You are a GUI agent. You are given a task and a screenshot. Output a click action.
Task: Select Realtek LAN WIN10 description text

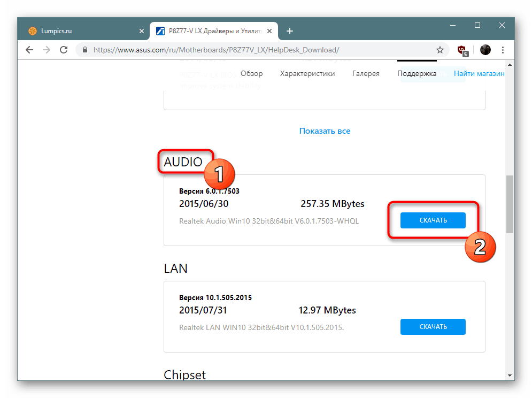point(261,327)
